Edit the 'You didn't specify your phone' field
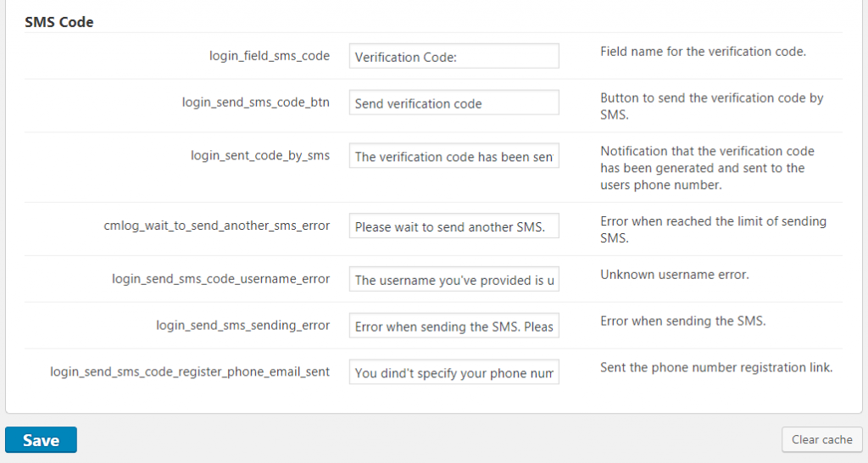Viewport: 868px width, 463px height. [453, 372]
